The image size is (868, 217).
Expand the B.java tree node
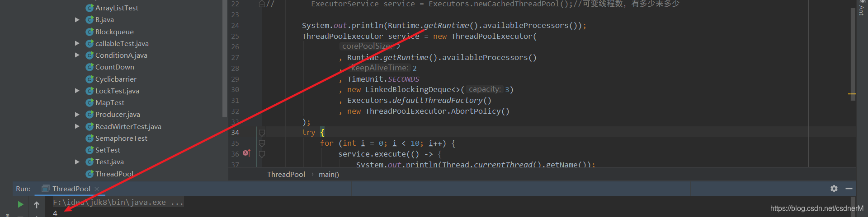(77, 20)
